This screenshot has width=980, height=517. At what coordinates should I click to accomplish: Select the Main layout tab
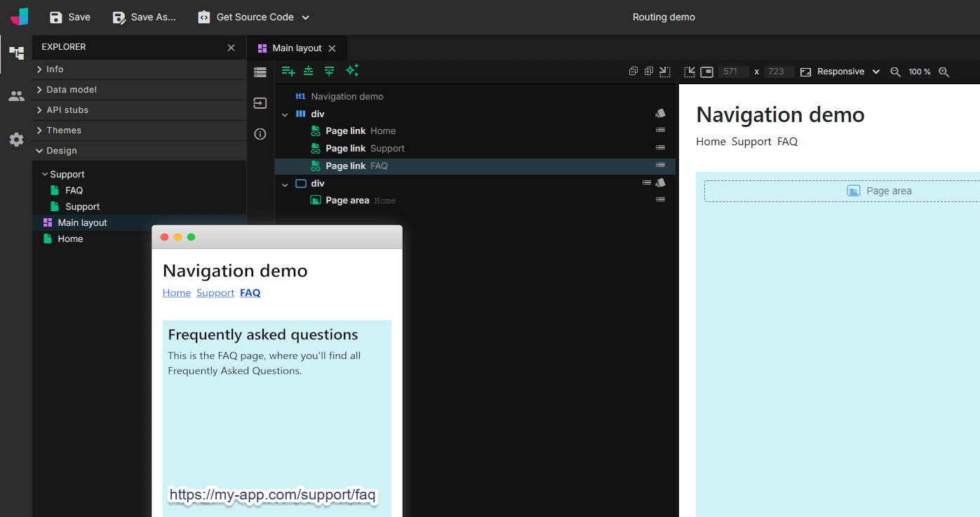pyautogui.click(x=296, y=48)
